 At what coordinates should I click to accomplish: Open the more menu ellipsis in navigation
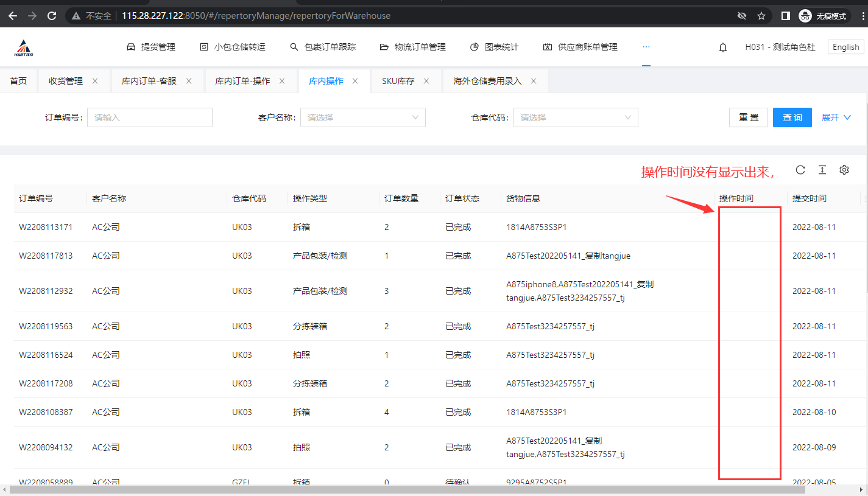[646, 47]
